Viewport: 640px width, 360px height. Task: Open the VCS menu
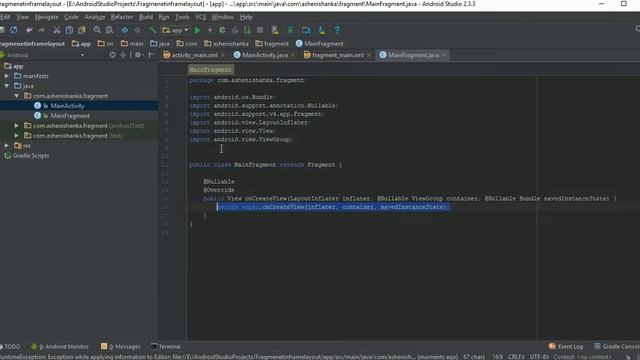200,17
